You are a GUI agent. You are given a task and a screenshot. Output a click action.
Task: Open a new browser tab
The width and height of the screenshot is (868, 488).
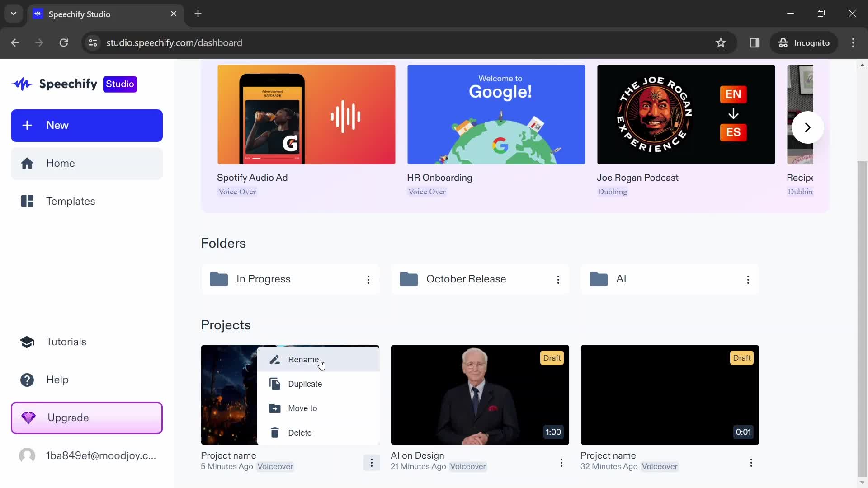click(x=198, y=14)
